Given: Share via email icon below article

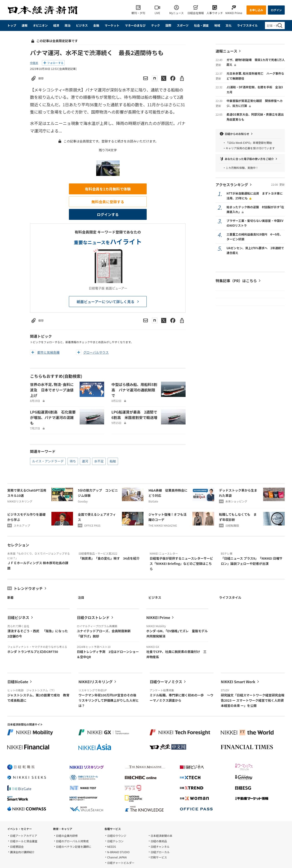Looking at the screenshot, I should tap(146, 320).
